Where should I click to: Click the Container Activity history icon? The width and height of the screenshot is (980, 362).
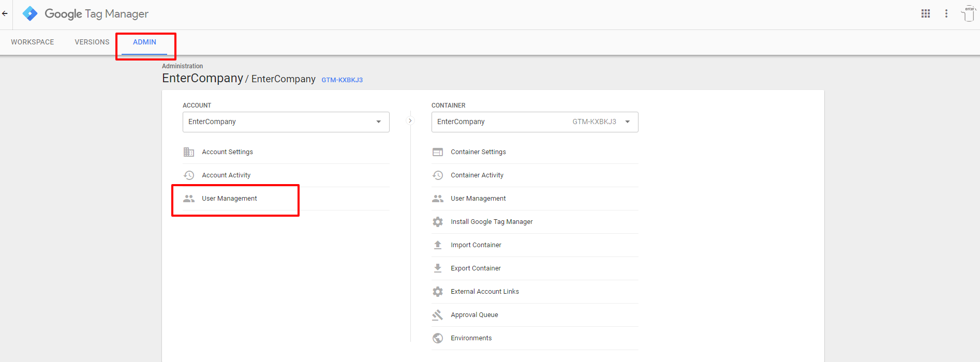click(438, 175)
